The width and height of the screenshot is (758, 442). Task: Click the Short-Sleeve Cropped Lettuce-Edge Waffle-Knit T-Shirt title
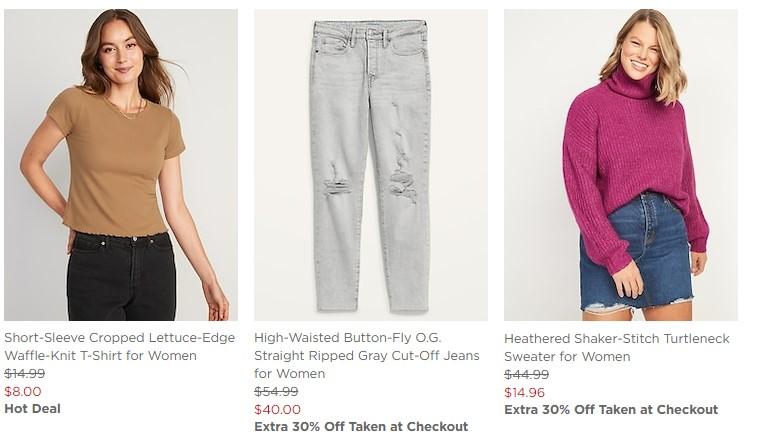[x=102, y=347]
